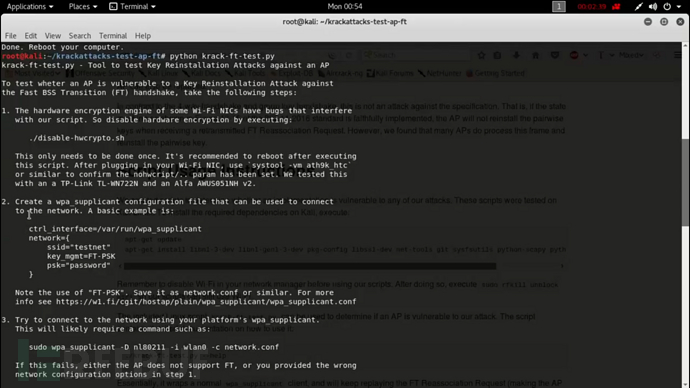The image size is (690, 388).
Task: Click the 'sudo wpa_supplicant -D nl80211' command line
Action: [x=154, y=347]
